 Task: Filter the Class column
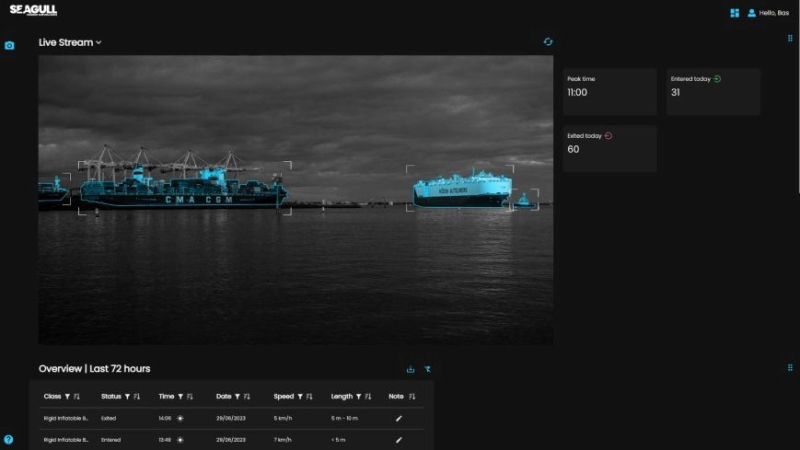(x=67, y=396)
